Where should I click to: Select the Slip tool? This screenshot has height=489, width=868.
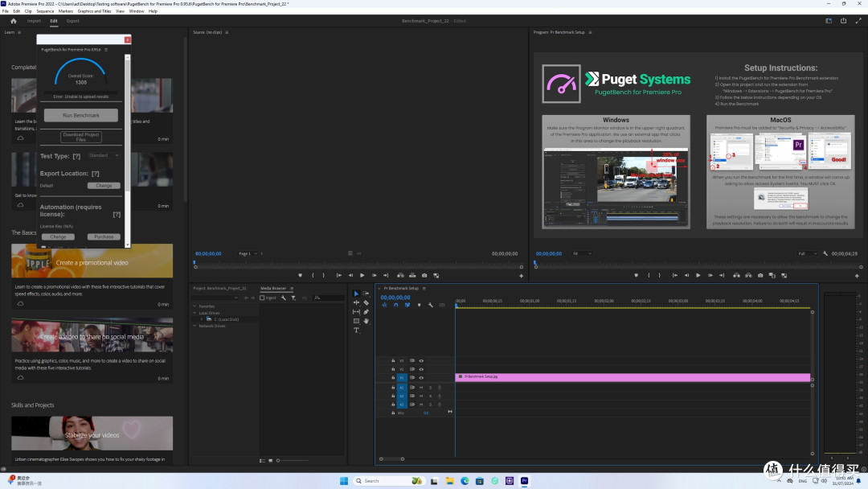tap(356, 312)
